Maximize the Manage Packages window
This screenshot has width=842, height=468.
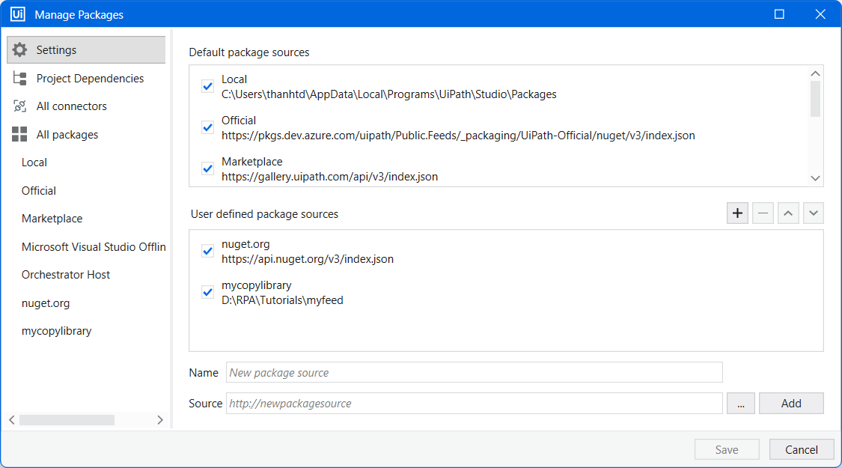point(779,14)
